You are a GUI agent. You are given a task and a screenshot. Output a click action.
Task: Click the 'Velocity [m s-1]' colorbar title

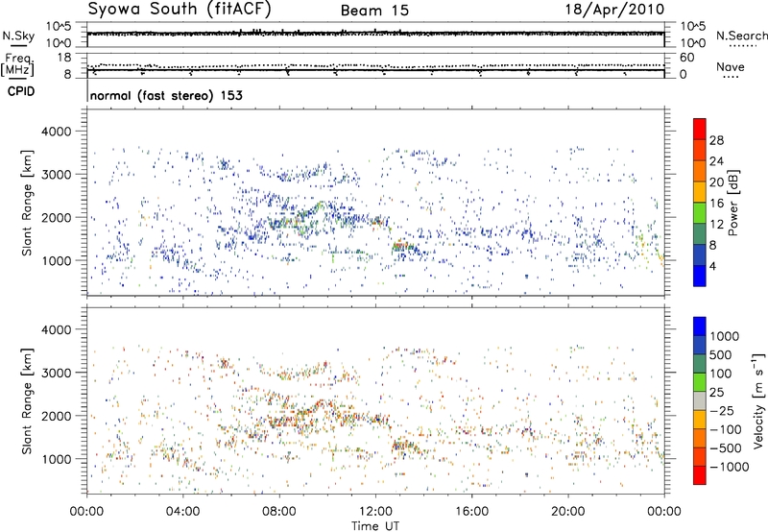point(758,400)
